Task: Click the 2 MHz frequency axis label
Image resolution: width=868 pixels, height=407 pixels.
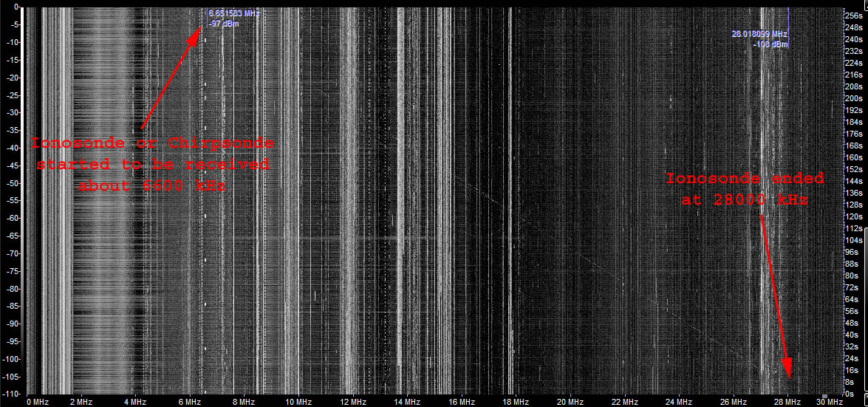Action: pos(81,402)
